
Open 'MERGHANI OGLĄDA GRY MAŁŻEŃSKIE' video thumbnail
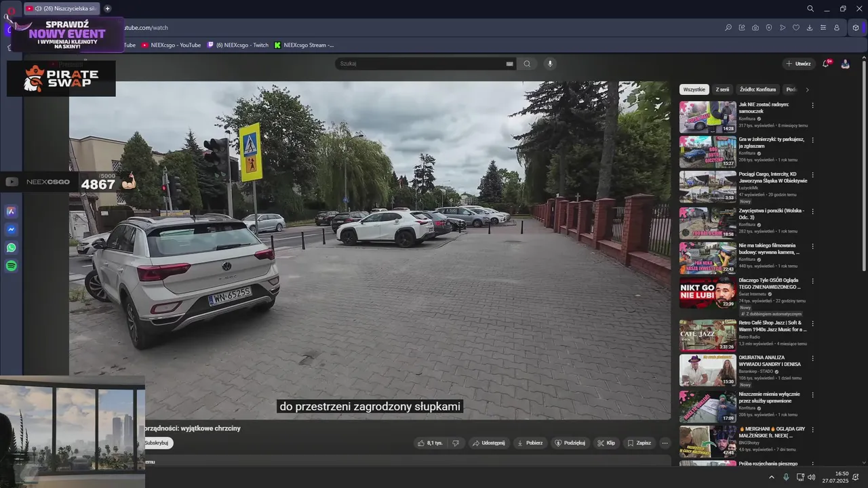(708, 442)
